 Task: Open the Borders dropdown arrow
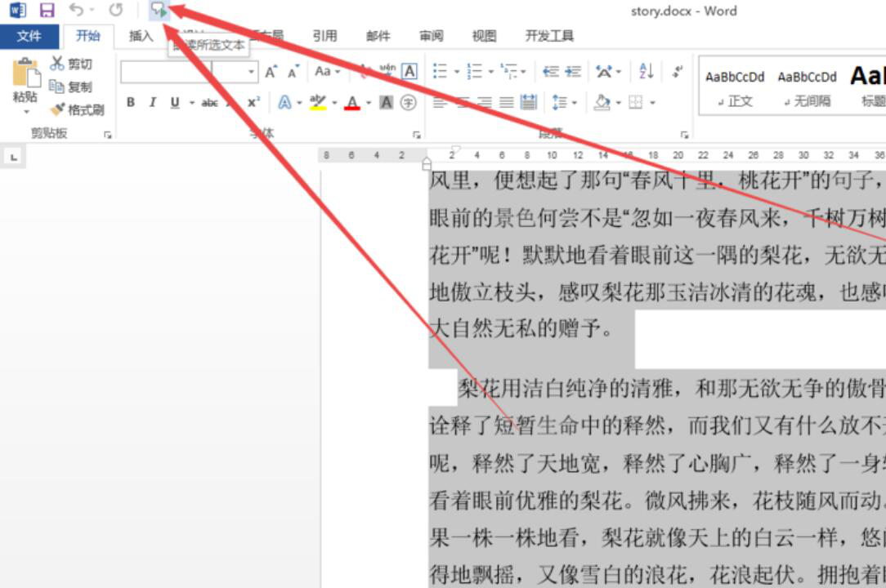(652, 103)
